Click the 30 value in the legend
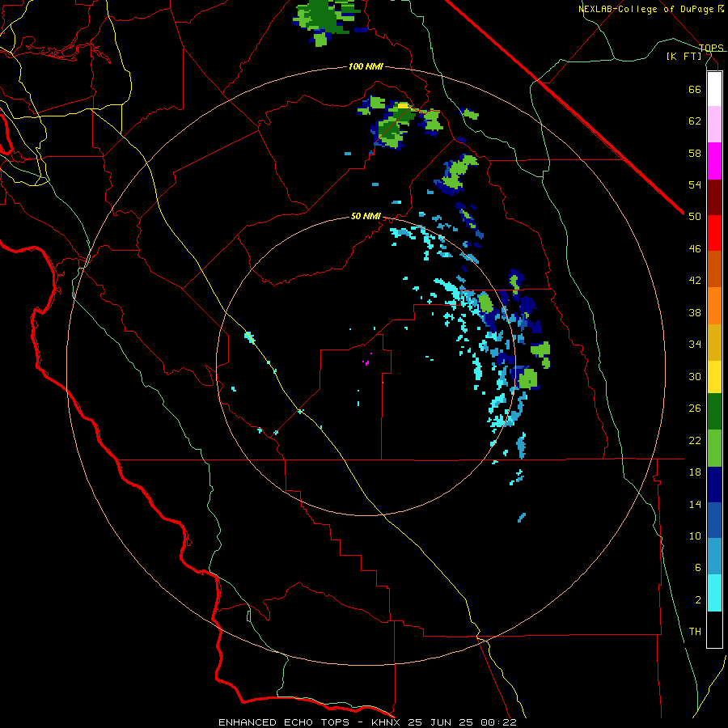728x728 pixels. pos(695,376)
